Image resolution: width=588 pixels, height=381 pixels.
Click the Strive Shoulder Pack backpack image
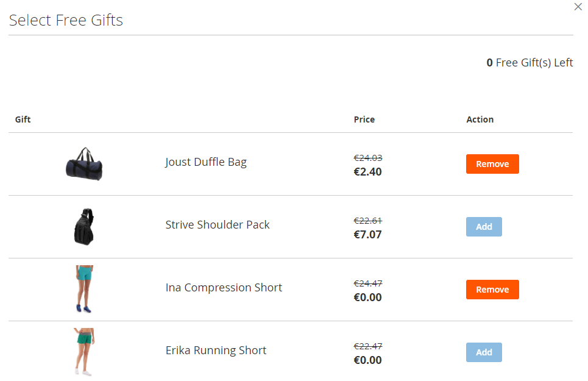pos(84,227)
